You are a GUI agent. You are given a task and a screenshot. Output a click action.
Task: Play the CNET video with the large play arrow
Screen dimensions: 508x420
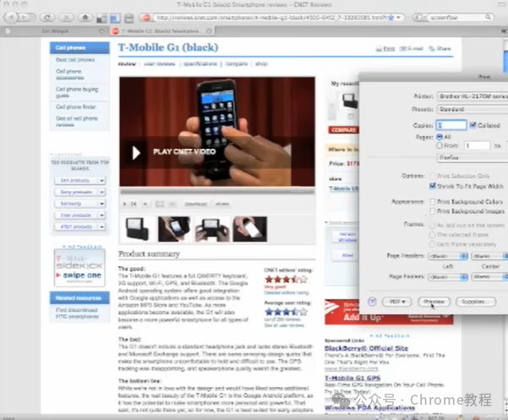(136, 152)
